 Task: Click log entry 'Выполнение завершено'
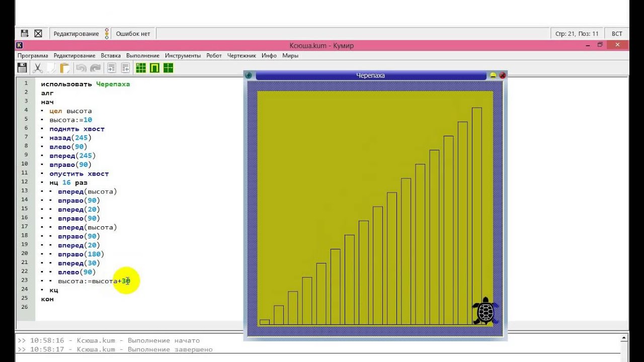tap(170, 349)
